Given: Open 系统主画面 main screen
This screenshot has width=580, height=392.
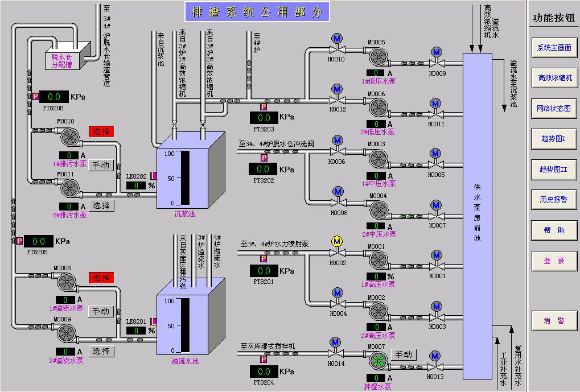Looking at the screenshot, I should coord(554,48).
